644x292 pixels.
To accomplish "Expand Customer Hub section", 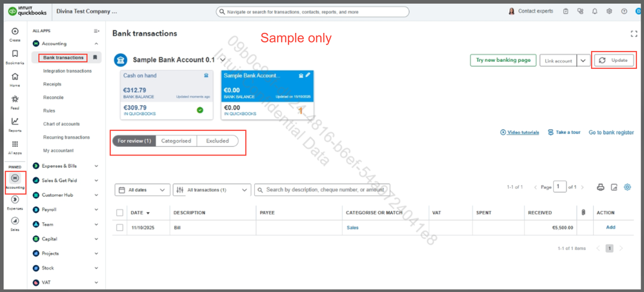I will click(x=97, y=195).
